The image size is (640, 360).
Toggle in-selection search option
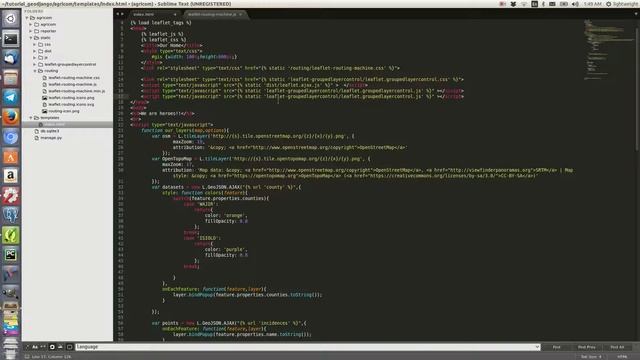[60, 347]
